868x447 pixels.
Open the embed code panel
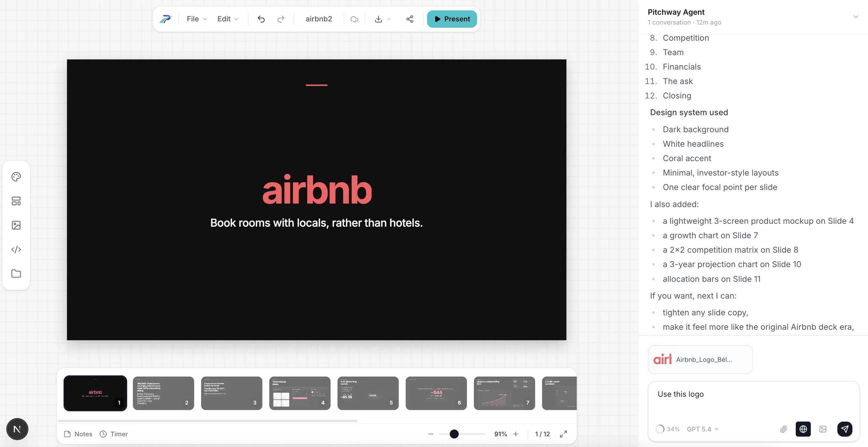pos(16,249)
